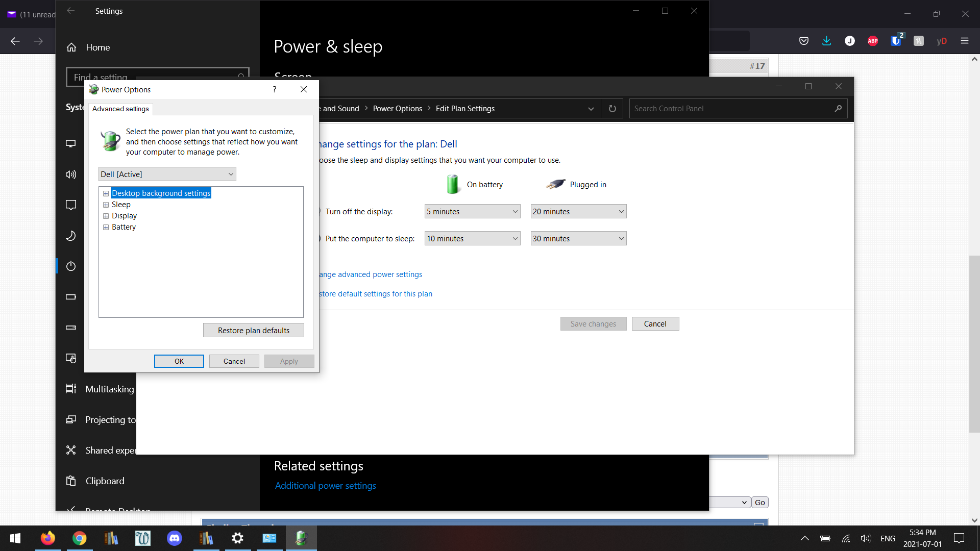Expand the Sleep tree node
The image size is (980, 551).
(106, 205)
